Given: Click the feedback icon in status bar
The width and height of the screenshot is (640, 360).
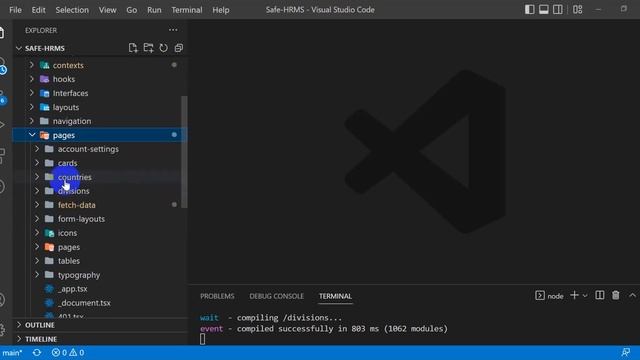Looking at the screenshot, I should 625,352.
